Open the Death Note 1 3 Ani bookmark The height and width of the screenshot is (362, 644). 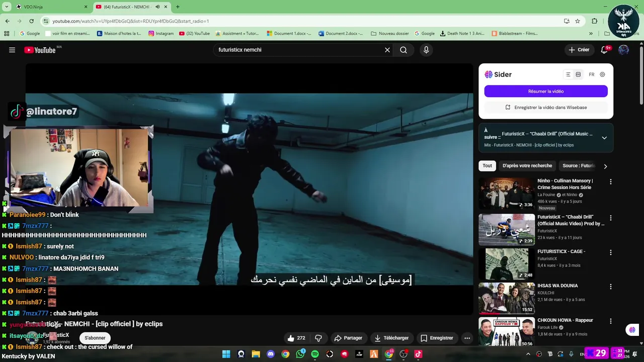pos(462,34)
